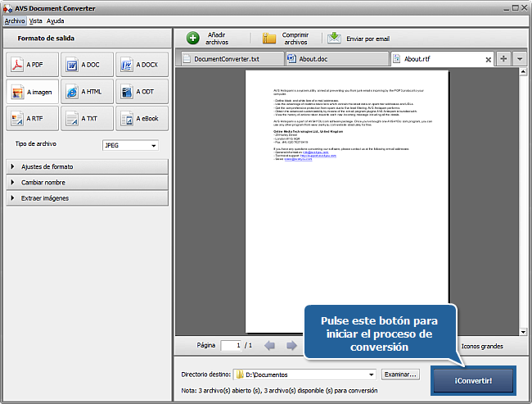Image resolution: width=532 pixels, height=404 pixels.
Task: Open the Tipo de archivo JPEG dropdown
Action: (130, 145)
